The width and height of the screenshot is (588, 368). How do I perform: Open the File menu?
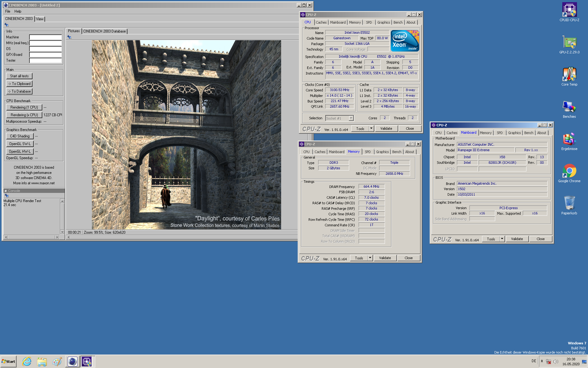8,11
